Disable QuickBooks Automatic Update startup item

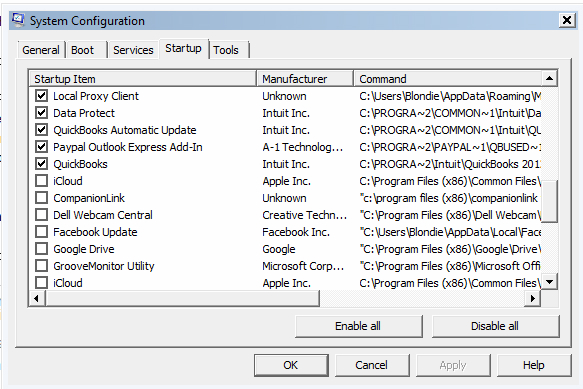[41, 130]
